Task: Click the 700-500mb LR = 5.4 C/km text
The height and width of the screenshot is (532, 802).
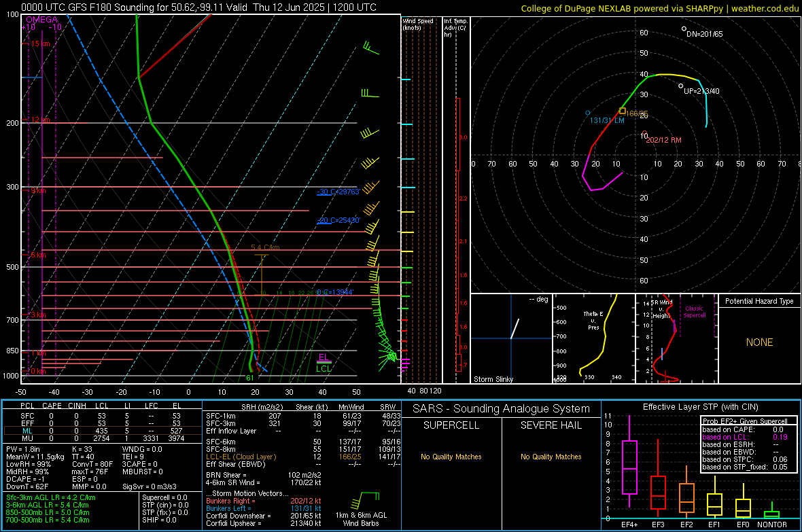Action: click(x=48, y=520)
